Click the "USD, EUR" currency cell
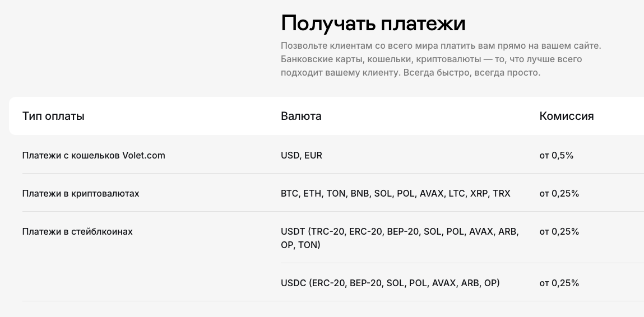 (x=302, y=156)
